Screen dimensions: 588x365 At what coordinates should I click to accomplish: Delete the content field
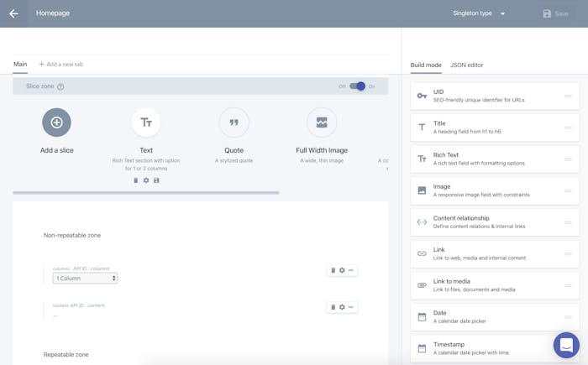point(333,307)
